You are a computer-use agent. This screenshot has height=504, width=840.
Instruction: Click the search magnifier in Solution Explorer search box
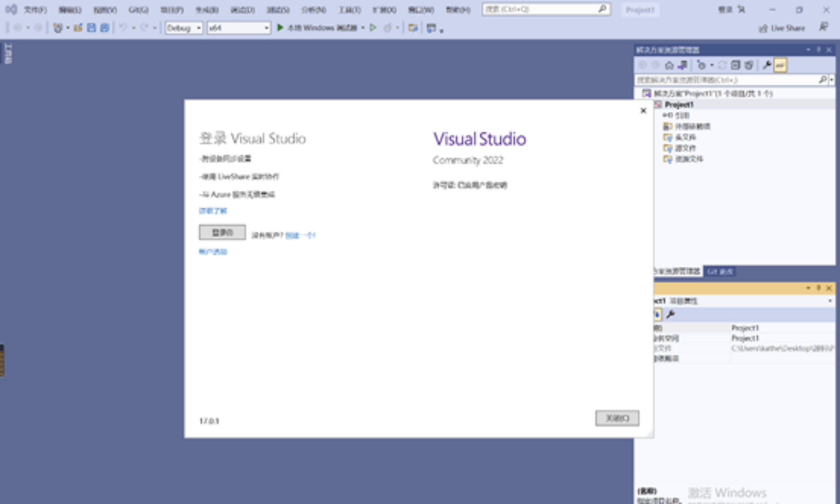click(x=822, y=80)
